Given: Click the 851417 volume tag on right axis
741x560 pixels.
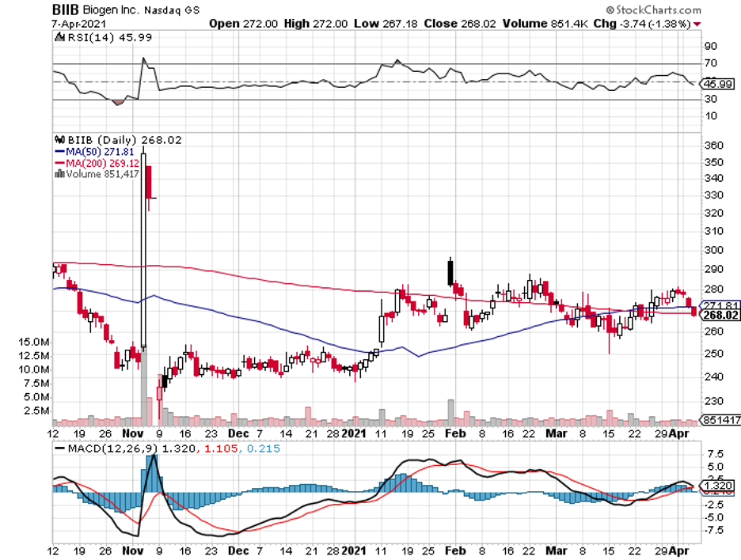Looking at the screenshot, I should [720, 422].
